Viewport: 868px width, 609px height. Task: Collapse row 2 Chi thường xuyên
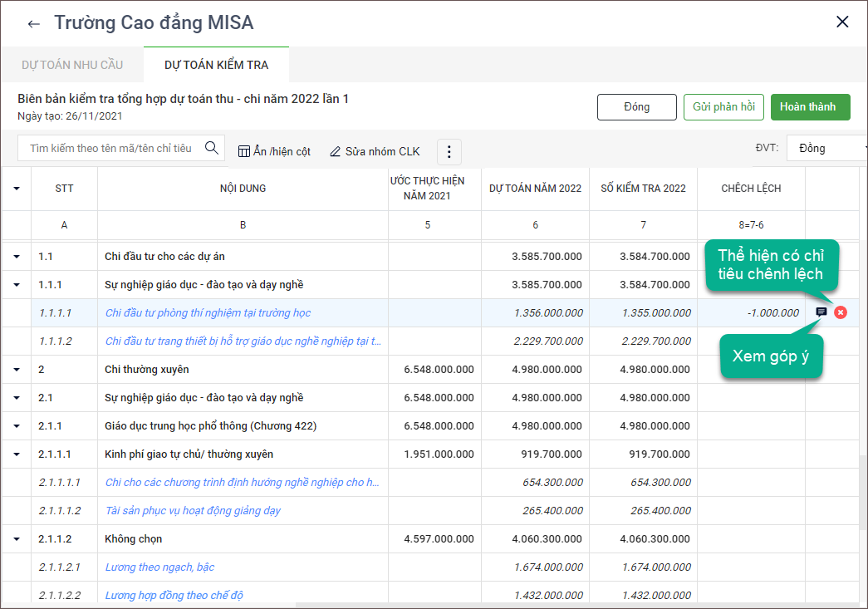click(17, 370)
